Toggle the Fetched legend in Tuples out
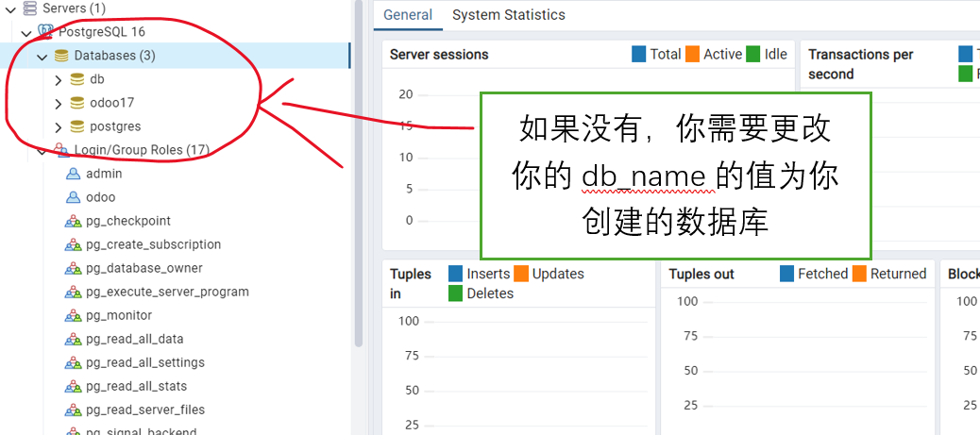This screenshot has width=980, height=435. pos(814,274)
